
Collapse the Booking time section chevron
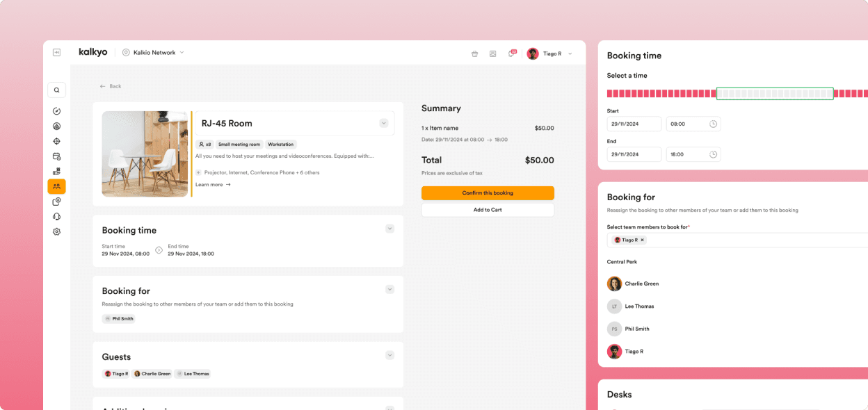(389, 229)
